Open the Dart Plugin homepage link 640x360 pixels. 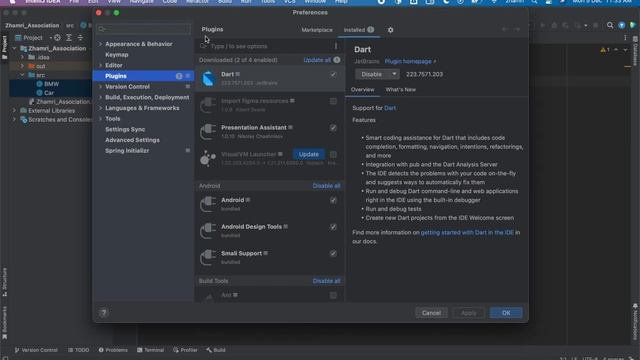(x=410, y=62)
